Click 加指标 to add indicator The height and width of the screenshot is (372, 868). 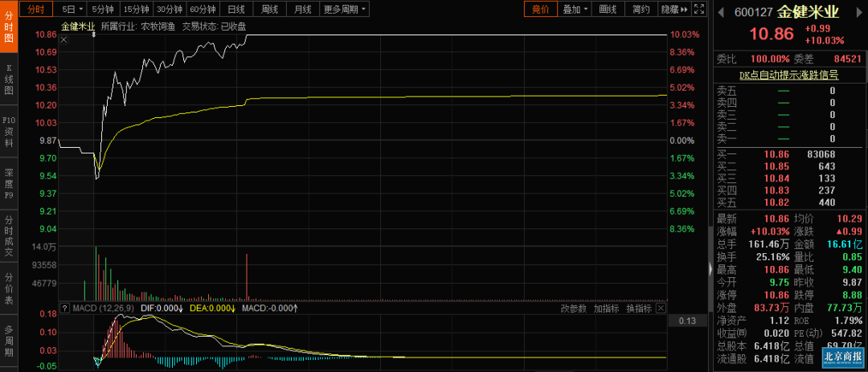[606, 309]
